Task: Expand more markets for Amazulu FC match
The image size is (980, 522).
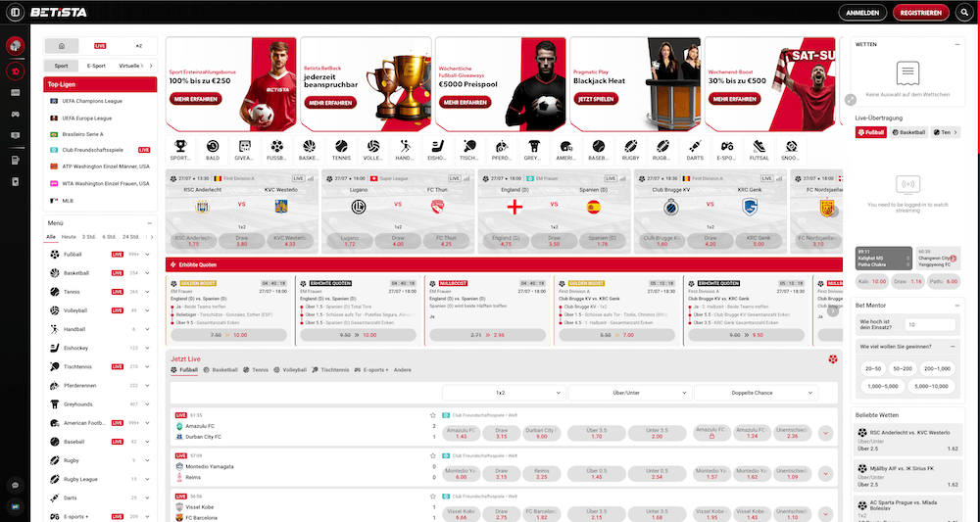Action: click(825, 433)
